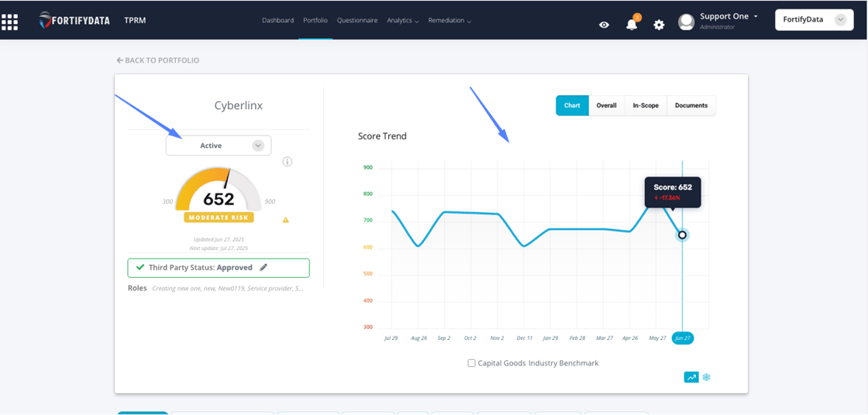This screenshot has width=868, height=415.
Task: Select the Chart tab
Action: (573, 106)
